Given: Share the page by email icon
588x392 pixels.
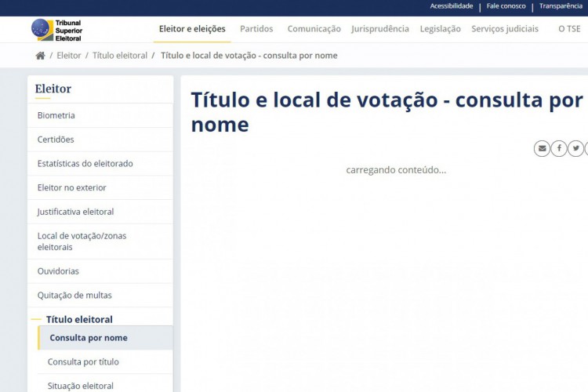Looking at the screenshot, I should (542, 148).
